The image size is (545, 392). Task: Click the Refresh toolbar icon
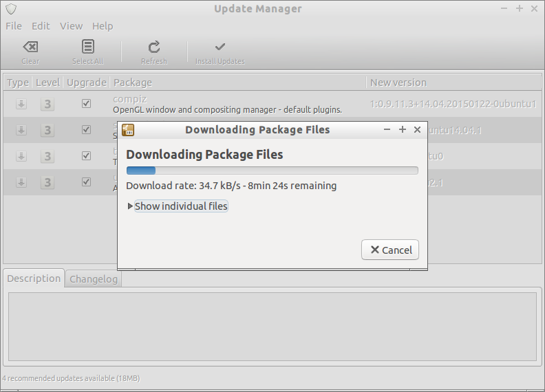[x=154, y=47]
